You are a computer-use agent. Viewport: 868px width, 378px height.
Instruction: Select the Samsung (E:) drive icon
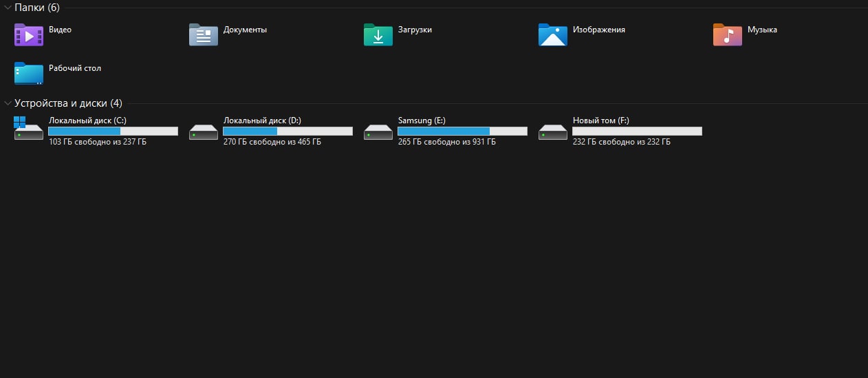pyautogui.click(x=378, y=131)
